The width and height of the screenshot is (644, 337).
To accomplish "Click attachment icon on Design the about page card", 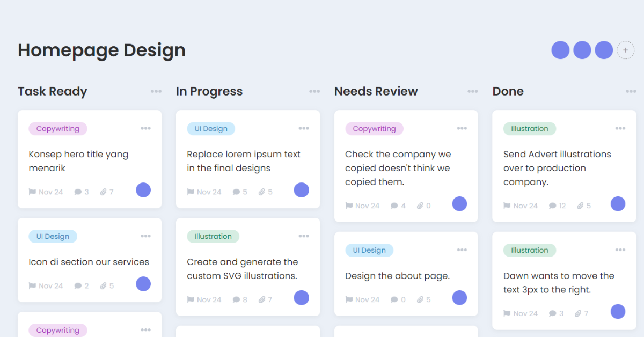I will point(420,300).
